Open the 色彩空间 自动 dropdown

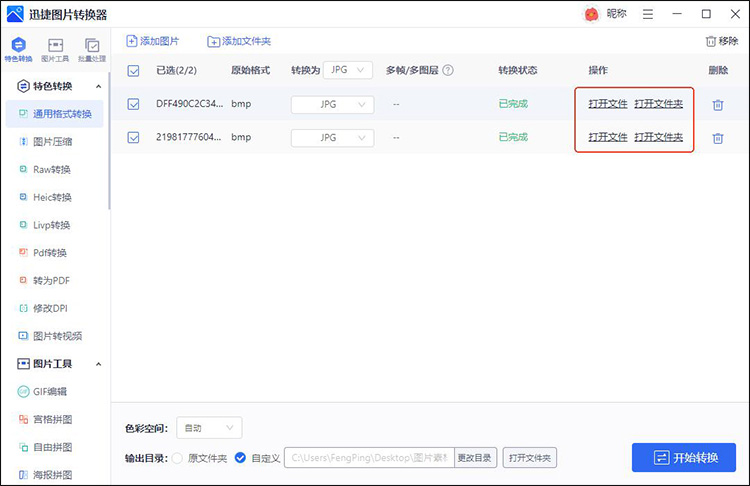pyautogui.click(x=209, y=428)
